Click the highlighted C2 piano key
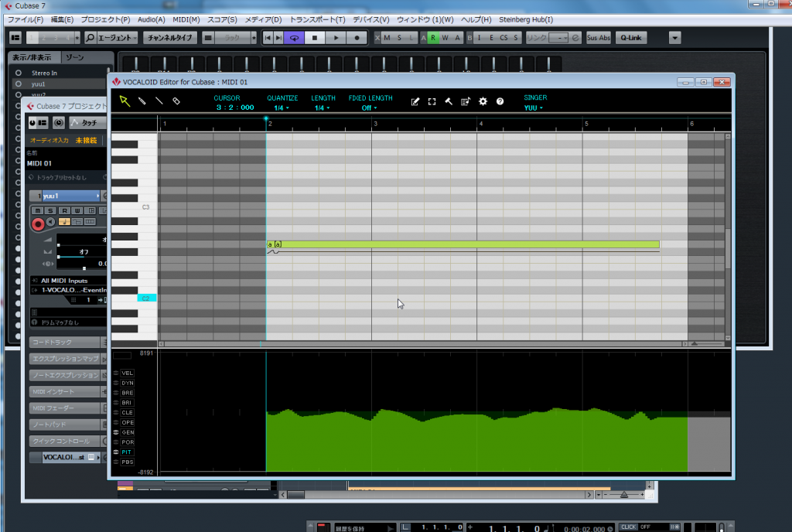 click(146, 298)
